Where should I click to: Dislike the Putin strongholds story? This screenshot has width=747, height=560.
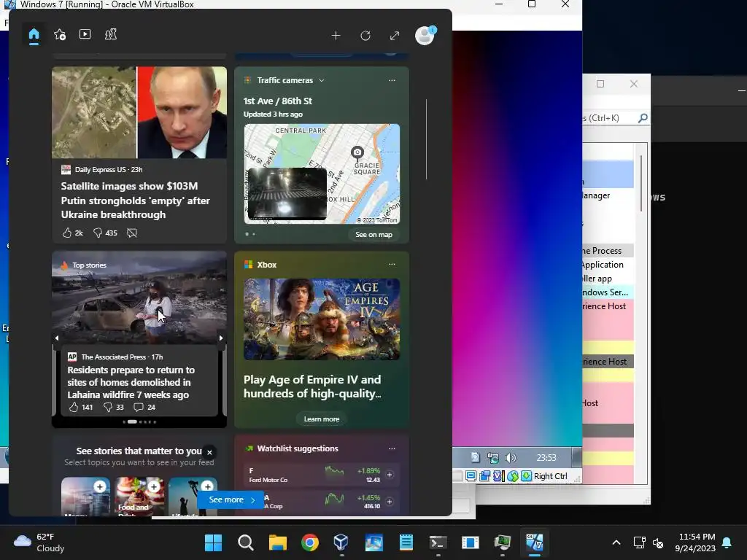(x=105, y=233)
